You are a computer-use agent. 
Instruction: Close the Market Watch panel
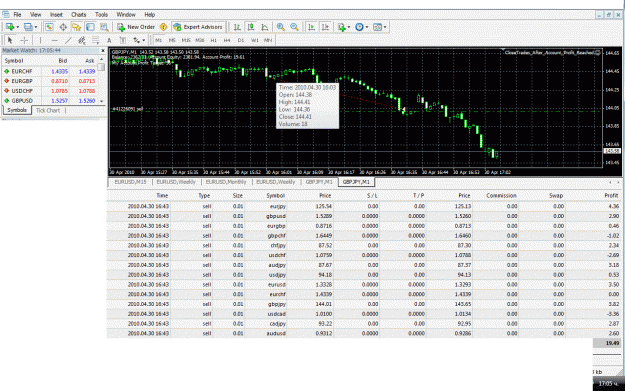pyautogui.click(x=103, y=51)
